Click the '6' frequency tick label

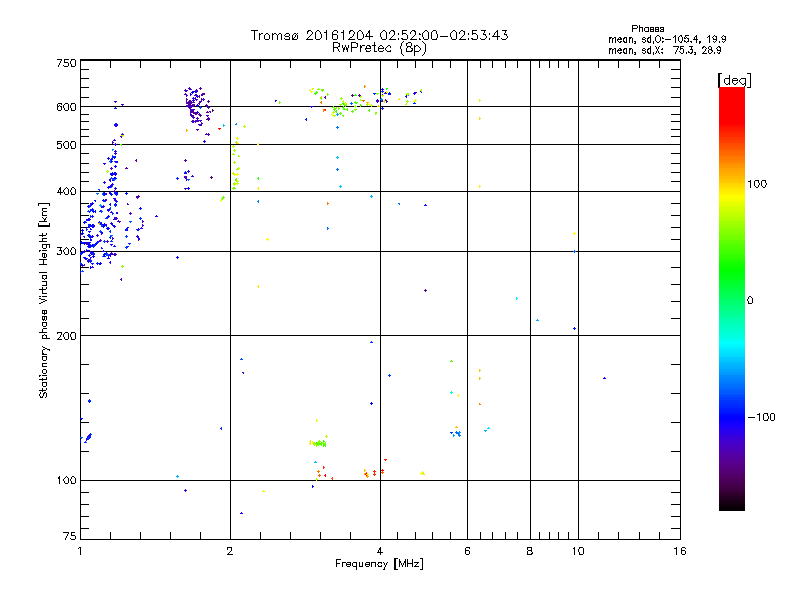tap(467, 551)
